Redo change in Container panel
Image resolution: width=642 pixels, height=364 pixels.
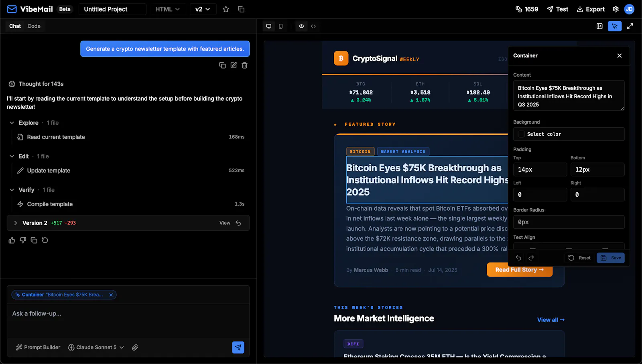coord(531,258)
